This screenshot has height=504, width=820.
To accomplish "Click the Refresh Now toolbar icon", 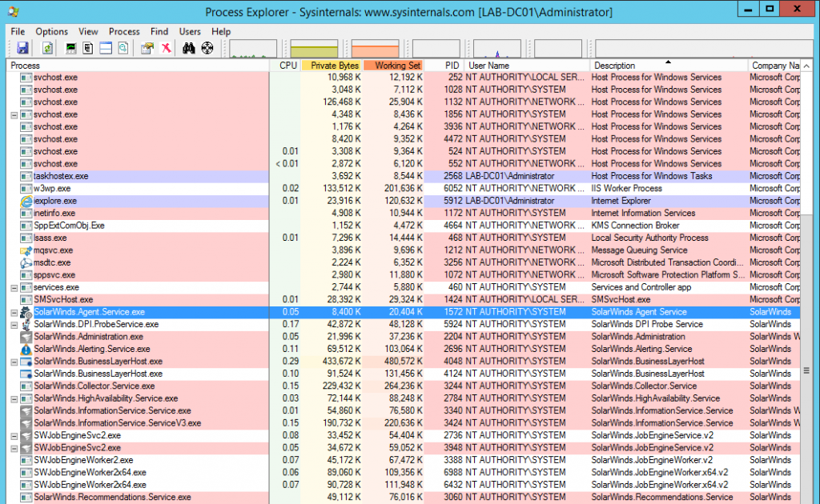I will tap(47, 48).
